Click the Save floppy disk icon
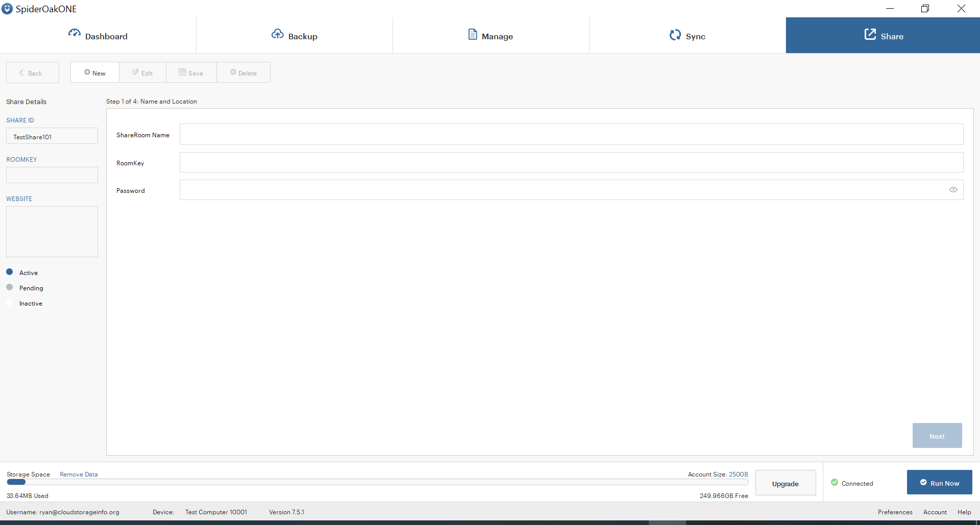The height and width of the screenshot is (525, 980). (x=182, y=72)
